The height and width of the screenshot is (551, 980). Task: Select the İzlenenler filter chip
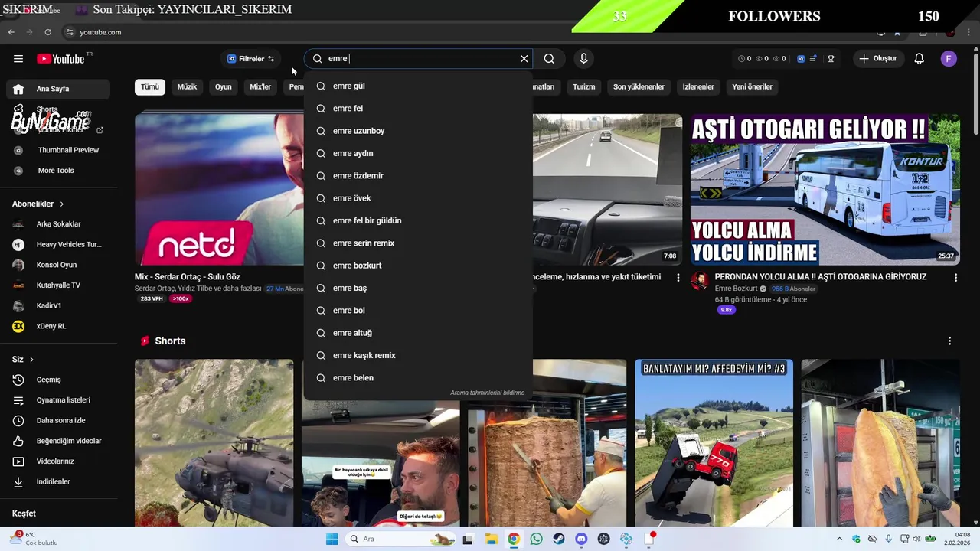pos(698,86)
